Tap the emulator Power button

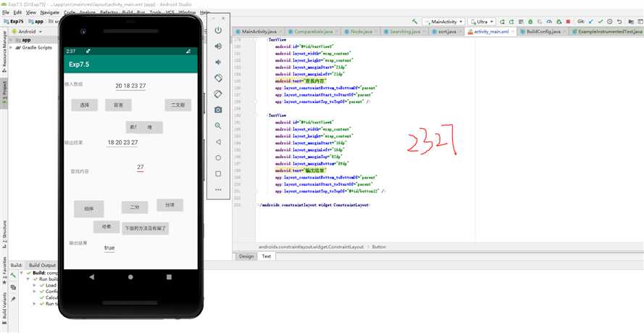218,30
